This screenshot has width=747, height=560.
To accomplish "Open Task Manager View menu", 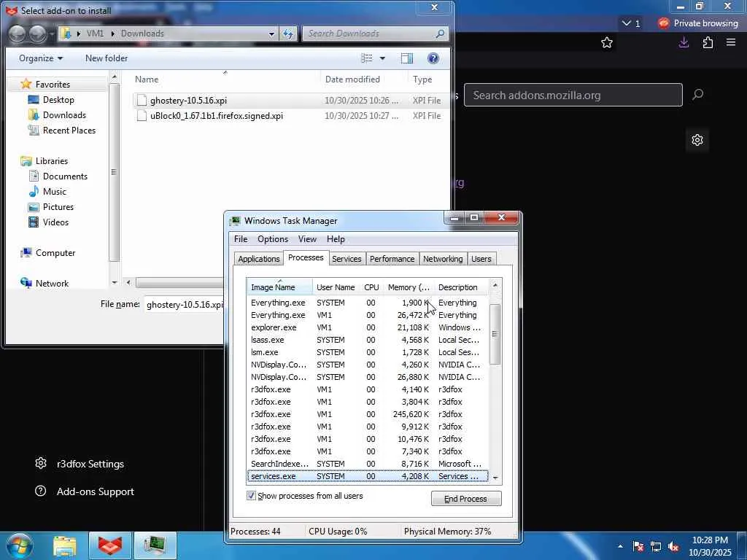I will pos(307,239).
